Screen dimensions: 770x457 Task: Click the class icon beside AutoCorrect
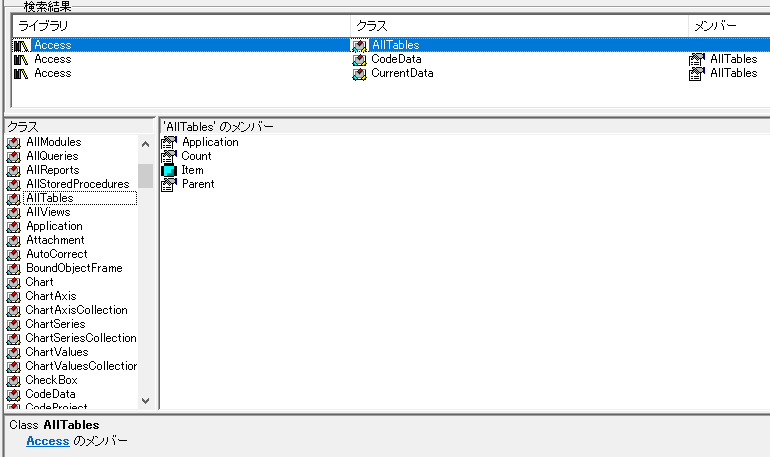click(14, 255)
